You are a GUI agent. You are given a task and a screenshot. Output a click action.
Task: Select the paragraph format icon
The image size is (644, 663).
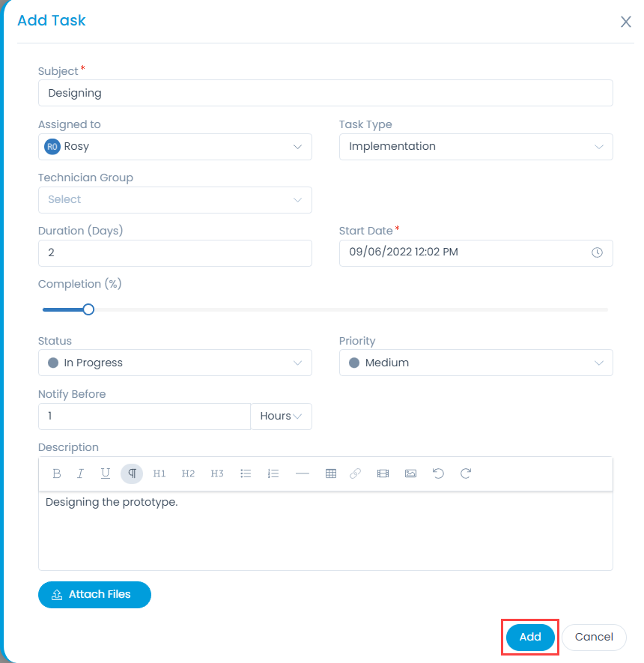click(132, 473)
